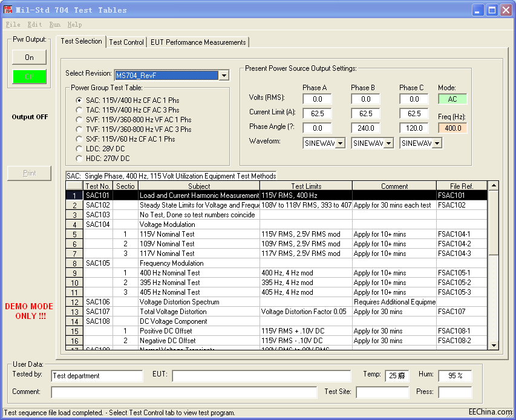Expand Phase A waveform dropdown

pyautogui.click(x=340, y=143)
